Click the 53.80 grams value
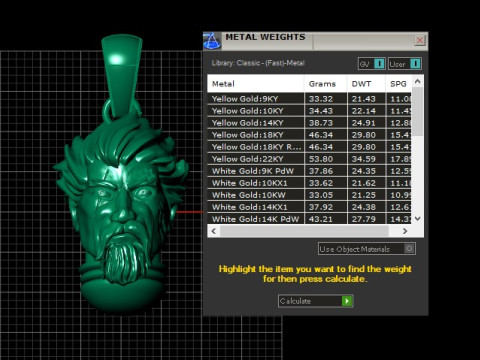Screen dimensions: 480x360 (x=321, y=159)
